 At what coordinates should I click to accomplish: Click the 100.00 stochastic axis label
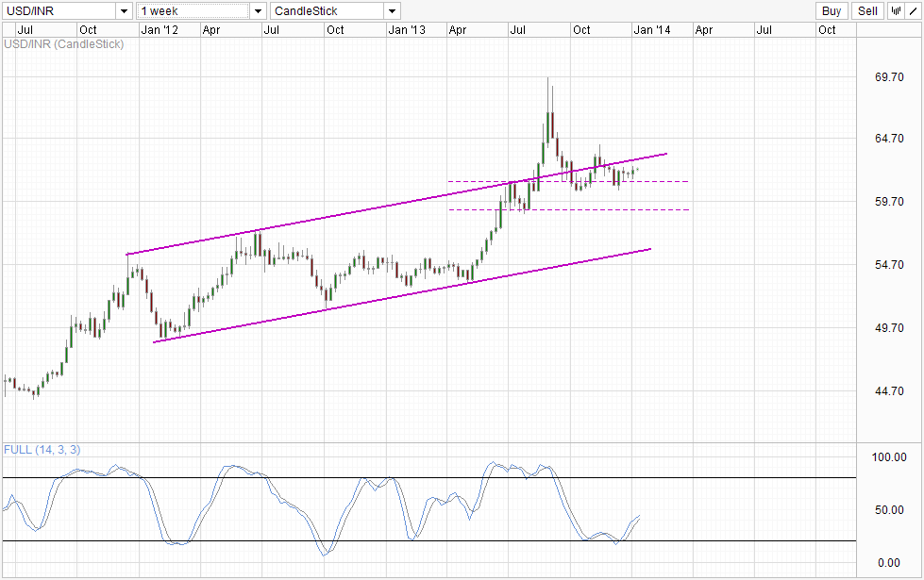(x=889, y=457)
